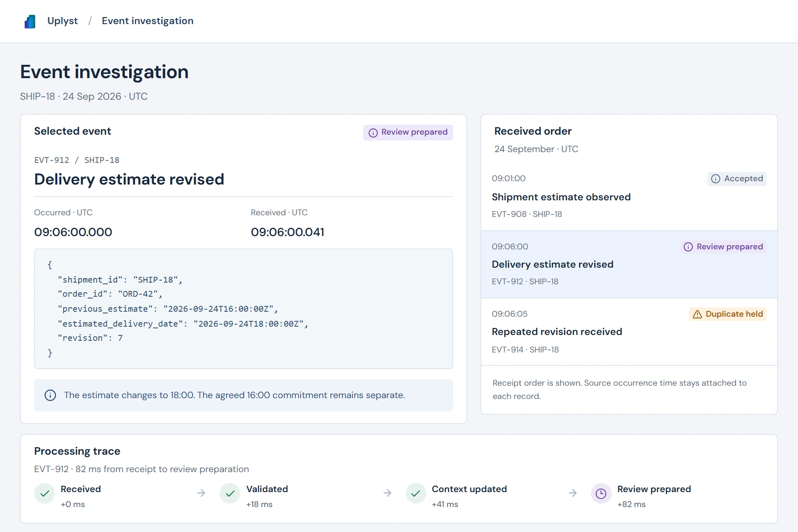
Task: Click the green check icon for Validated step
Action: 230,493
